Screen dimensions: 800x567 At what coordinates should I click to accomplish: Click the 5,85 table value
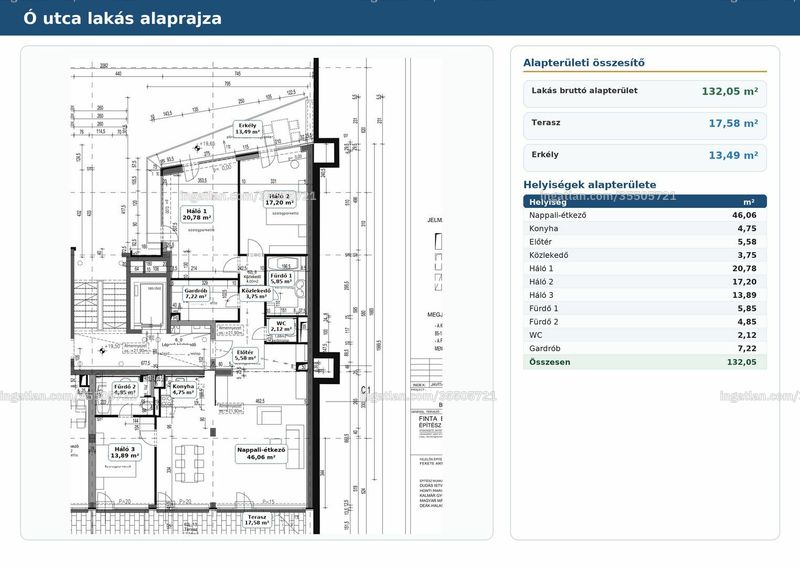point(746,308)
